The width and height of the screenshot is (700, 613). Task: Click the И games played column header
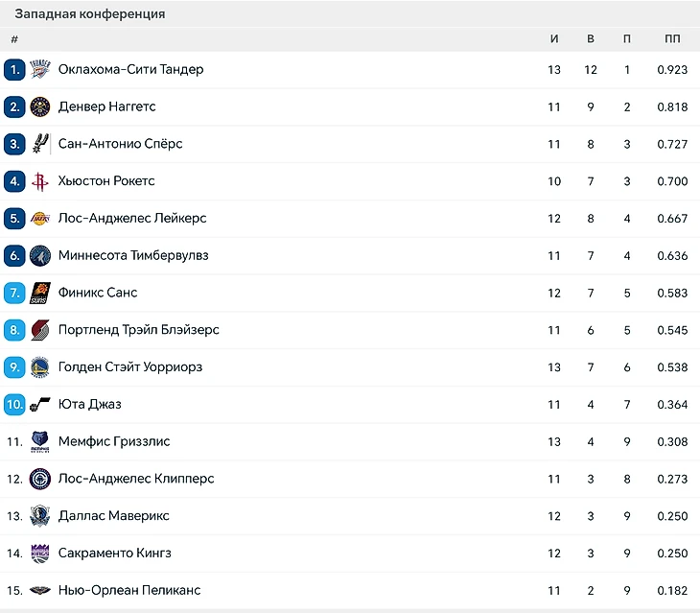pyautogui.click(x=554, y=39)
